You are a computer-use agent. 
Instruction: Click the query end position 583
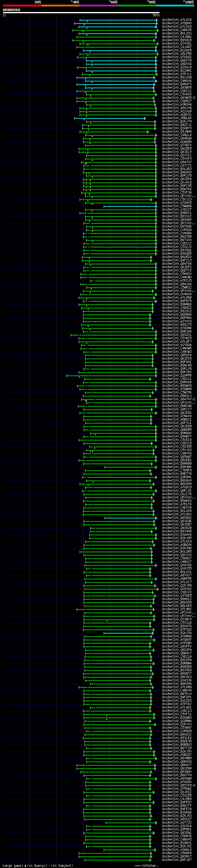[x=155, y=15]
